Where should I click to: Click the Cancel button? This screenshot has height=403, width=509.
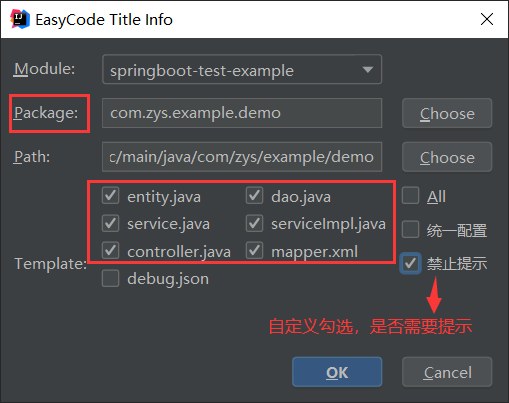click(447, 372)
